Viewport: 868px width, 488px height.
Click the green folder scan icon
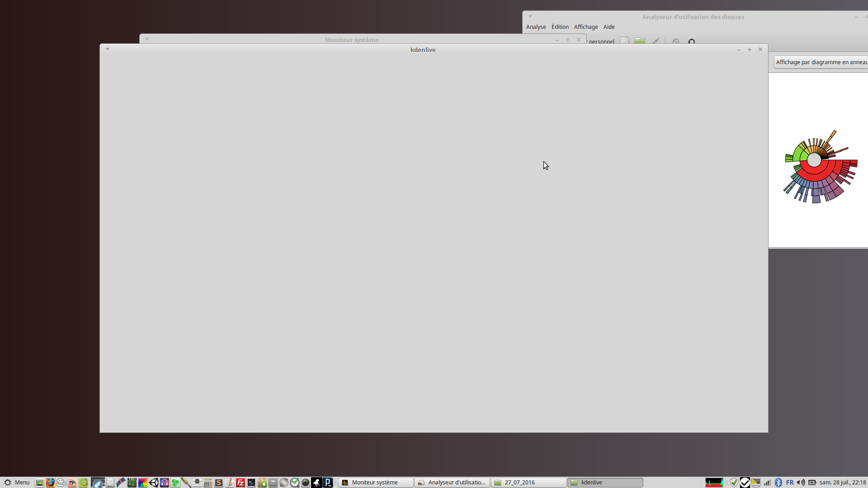[x=639, y=41]
